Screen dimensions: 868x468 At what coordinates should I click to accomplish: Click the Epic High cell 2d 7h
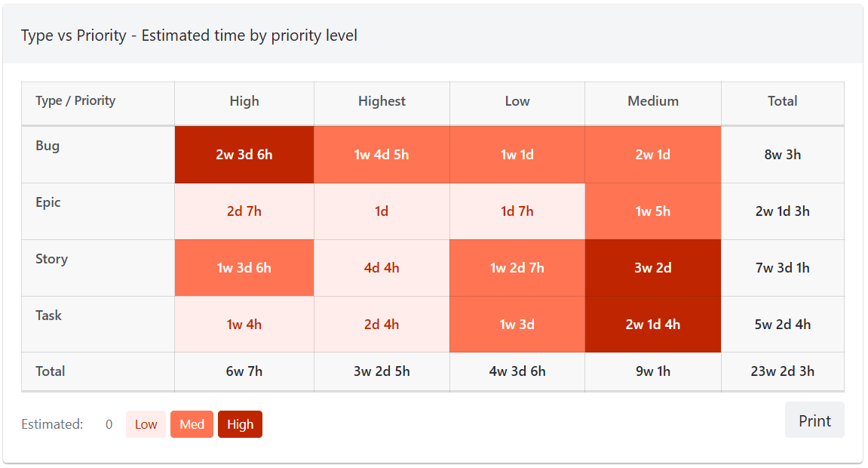click(244, 211)
